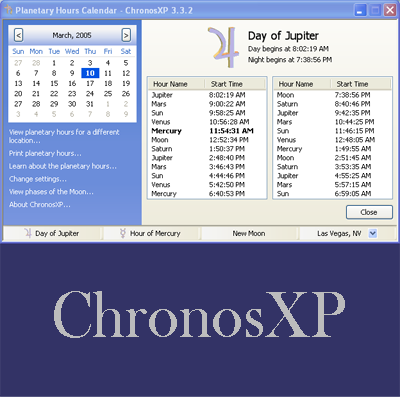
Task: Select Jupiter row at 8:02:19 AM
Action: coord(207,95)
